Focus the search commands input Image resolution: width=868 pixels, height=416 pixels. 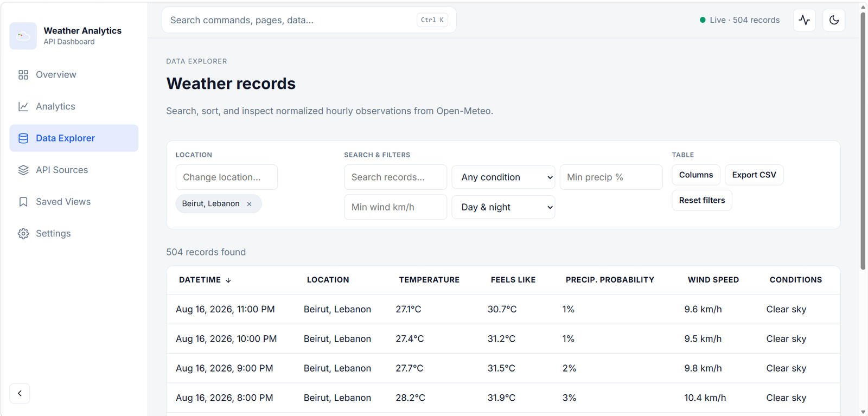[309, 20]
